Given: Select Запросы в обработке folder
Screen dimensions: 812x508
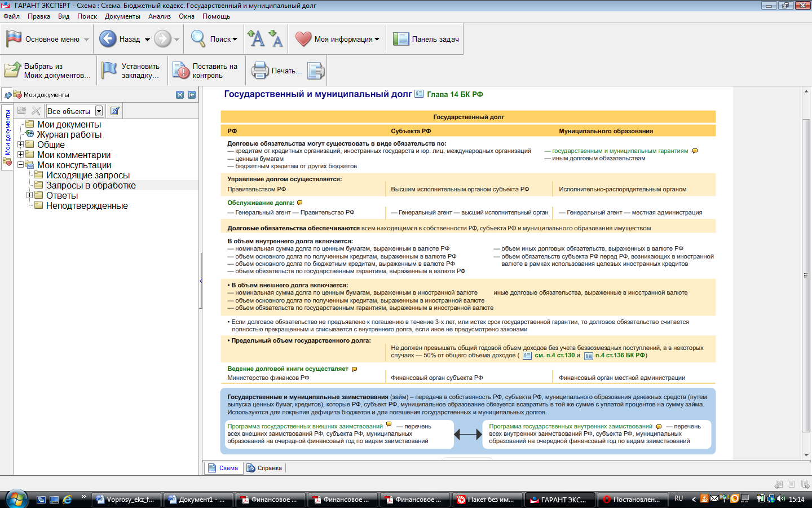Looking at the screenshot, I should coord(91,185).
